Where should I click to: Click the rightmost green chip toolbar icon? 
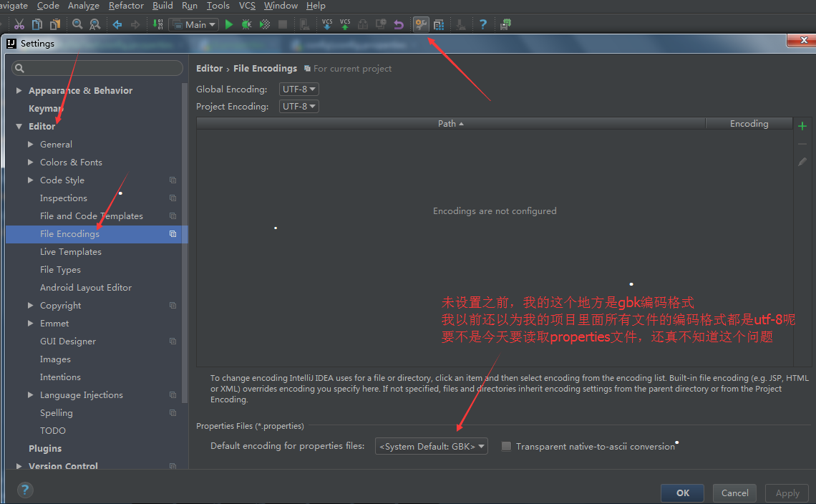505,24
